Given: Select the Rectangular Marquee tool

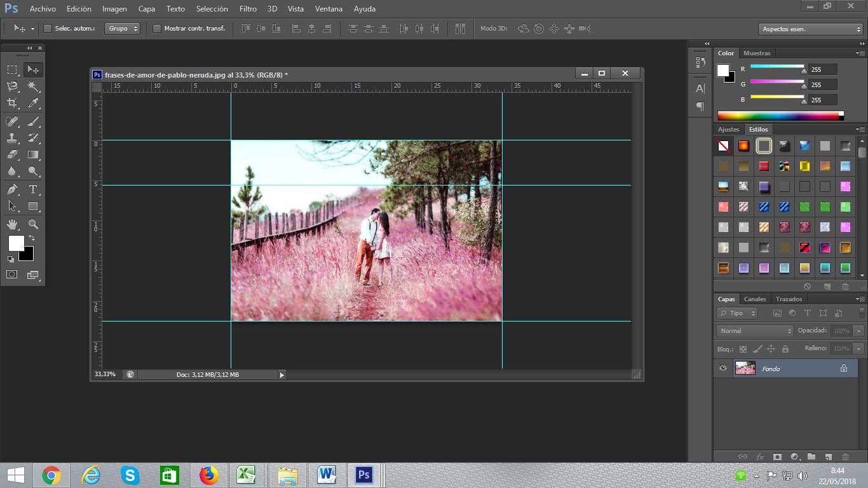Looking at the screenshot, I should [x=12, y=69].
